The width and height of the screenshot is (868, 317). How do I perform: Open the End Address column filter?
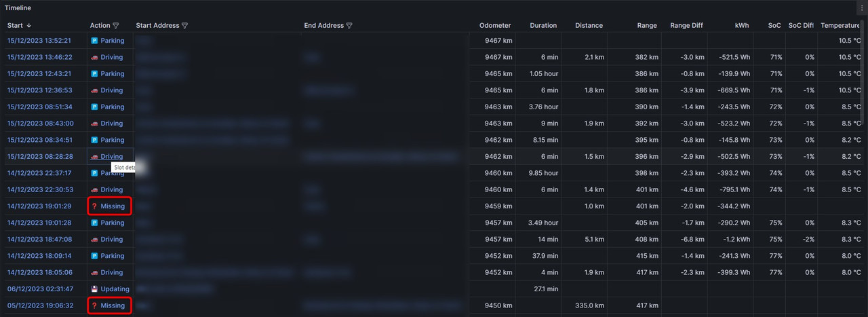(350, 26)
